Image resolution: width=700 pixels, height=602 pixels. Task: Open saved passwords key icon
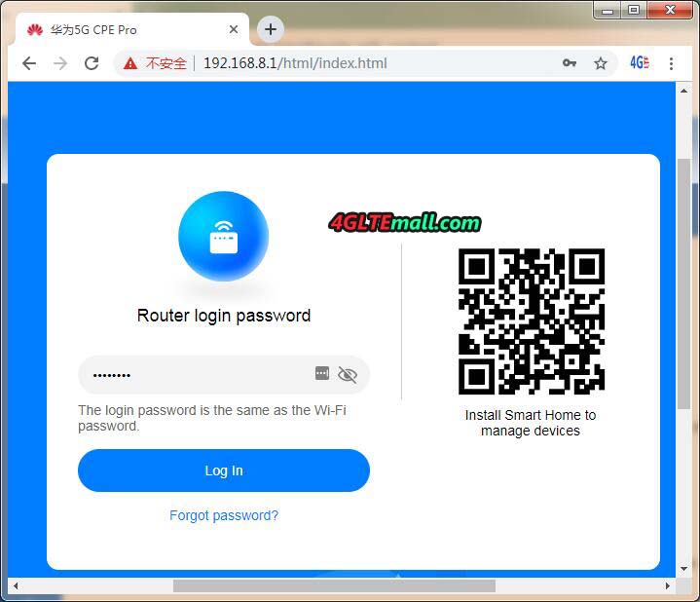570,63
